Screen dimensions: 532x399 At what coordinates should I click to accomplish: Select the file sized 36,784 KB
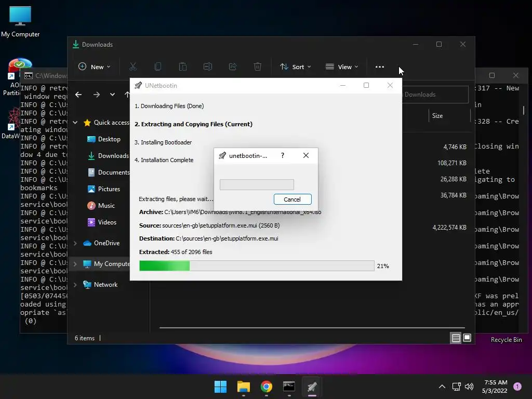[453, 195]
